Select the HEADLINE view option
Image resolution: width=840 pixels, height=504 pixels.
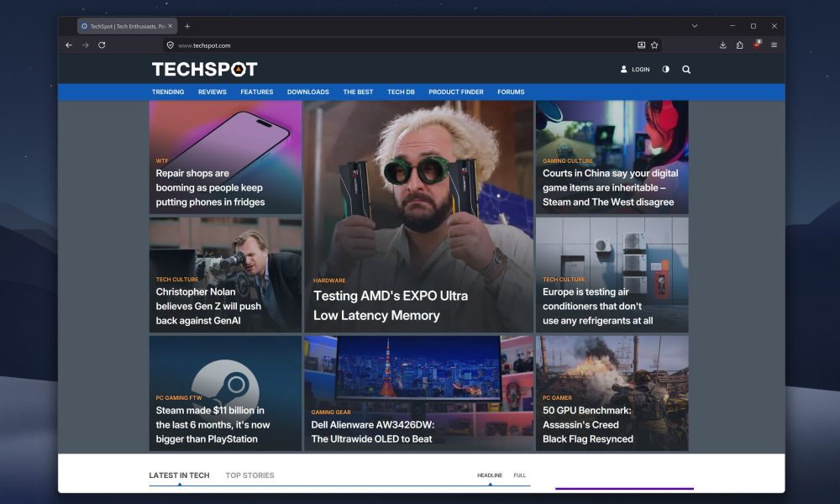(490, 475)
